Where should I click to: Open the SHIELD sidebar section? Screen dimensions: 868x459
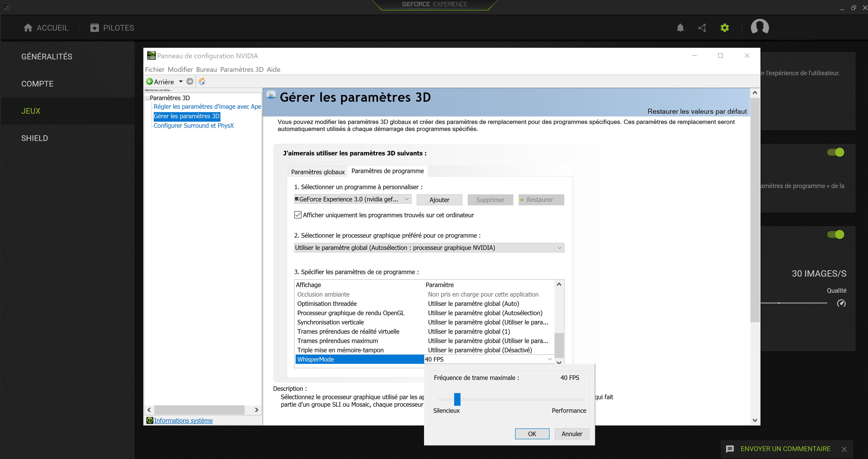click(35, 138)
